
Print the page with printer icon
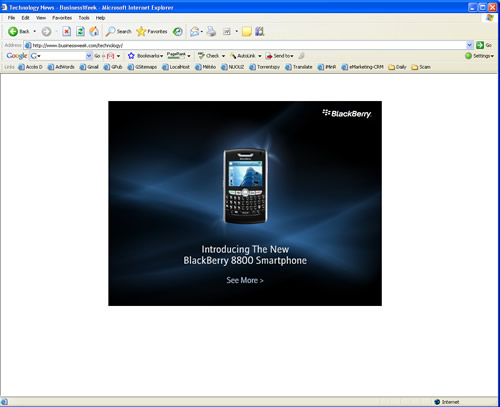(211, 32)
